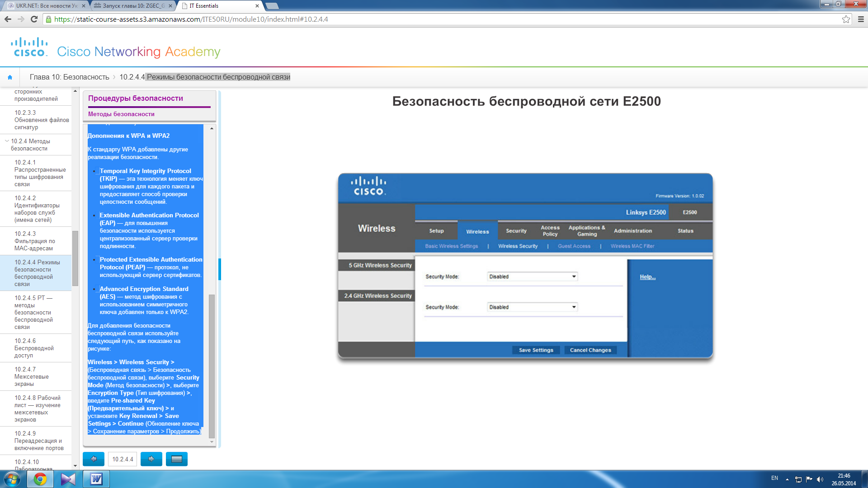
Task: Click the Administration tab in router image
Action: (632, 231)
